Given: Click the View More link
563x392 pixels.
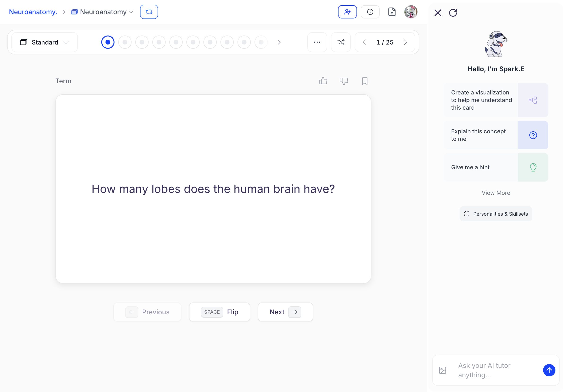Looking at the screenshot, I should pos(496,193).
